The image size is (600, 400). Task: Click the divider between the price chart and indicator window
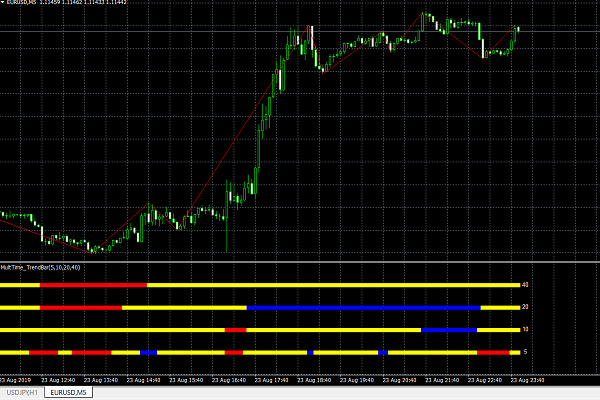pos(300,262)
